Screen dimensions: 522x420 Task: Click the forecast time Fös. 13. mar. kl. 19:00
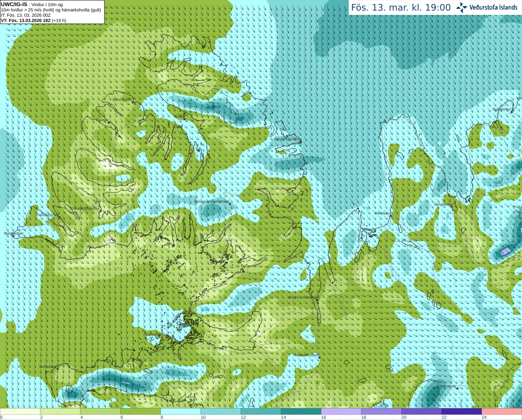[x=401, y=7]
